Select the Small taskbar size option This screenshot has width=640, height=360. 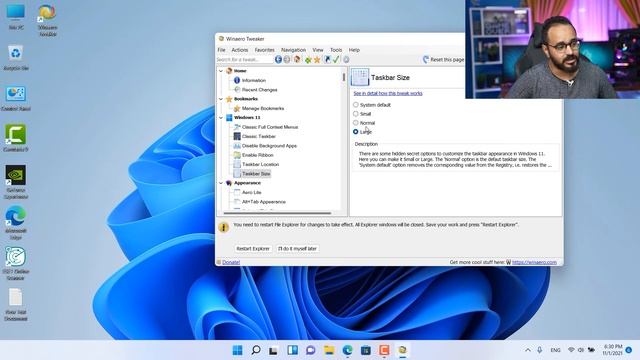click(356, 114)
